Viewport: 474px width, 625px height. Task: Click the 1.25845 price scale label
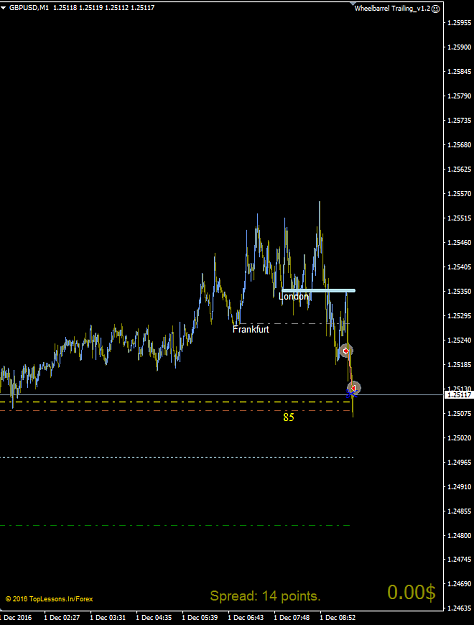pos(459,72)
